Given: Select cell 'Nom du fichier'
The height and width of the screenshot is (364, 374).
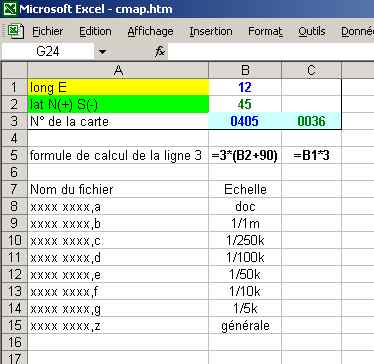Looking at the screenshot, I should click(x=118, y=189).
